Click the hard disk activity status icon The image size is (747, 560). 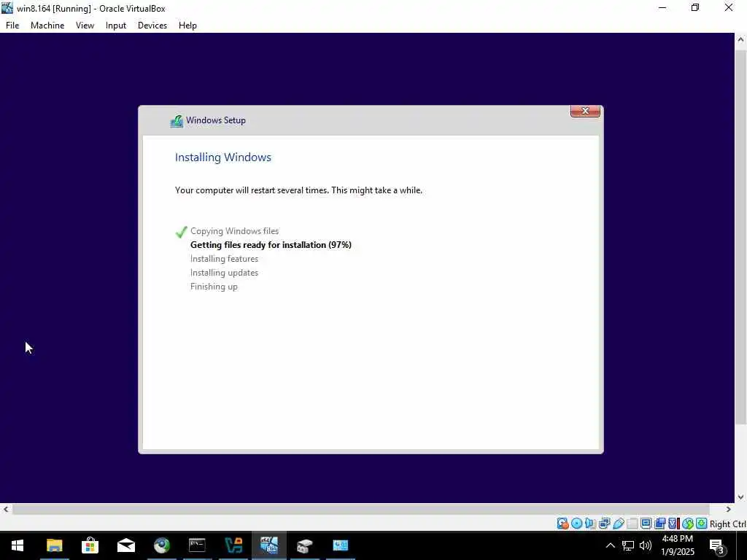[562, 524]
